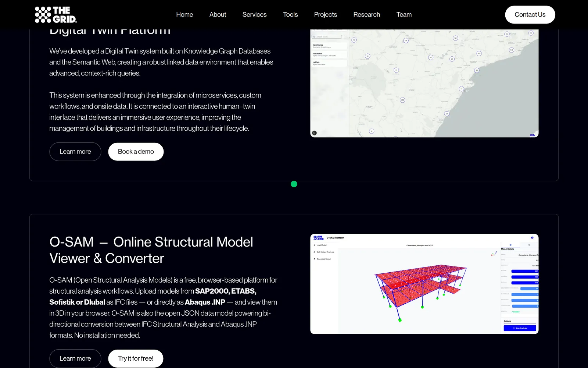The width and height of the screenshot is (588, 368).
Task: Click the map cluster marker labeled 252
Action: tap(402, 100)
